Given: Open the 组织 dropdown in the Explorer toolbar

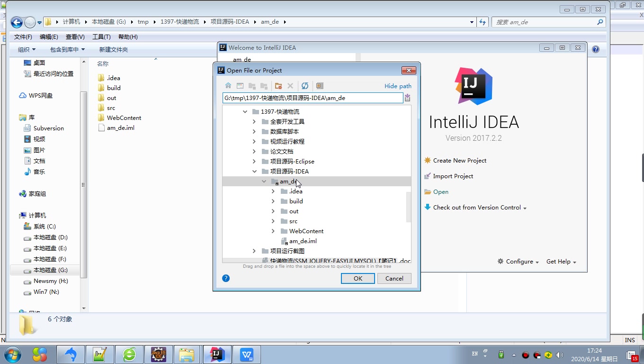Looking at the screenshot, I should coord(27,49).
